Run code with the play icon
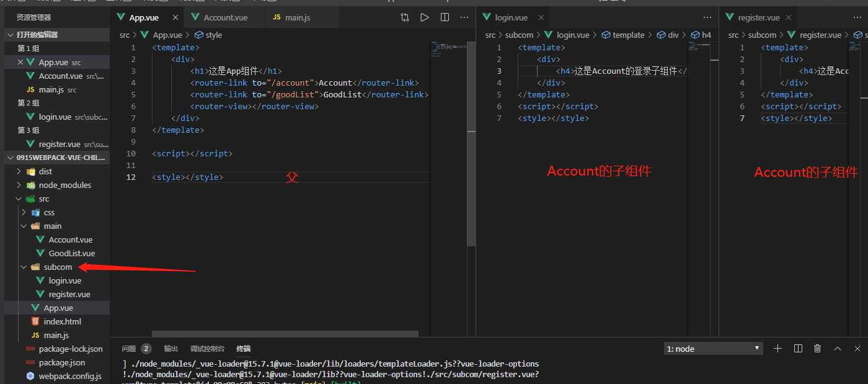 click(425, 17)
